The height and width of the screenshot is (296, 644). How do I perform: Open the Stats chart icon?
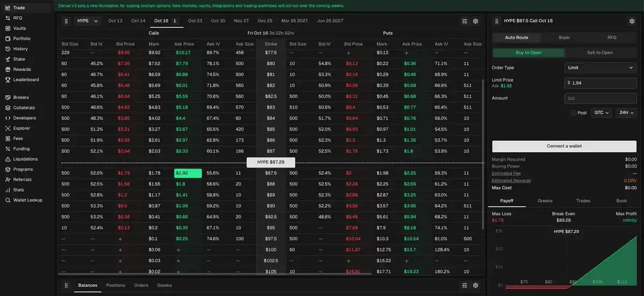tap(8, 190)
